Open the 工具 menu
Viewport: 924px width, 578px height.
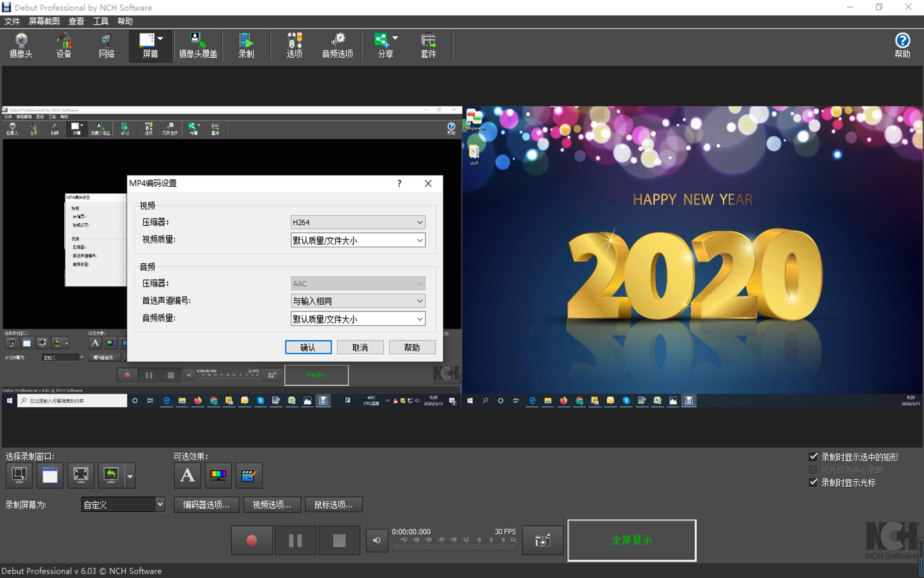click(101, 21)
